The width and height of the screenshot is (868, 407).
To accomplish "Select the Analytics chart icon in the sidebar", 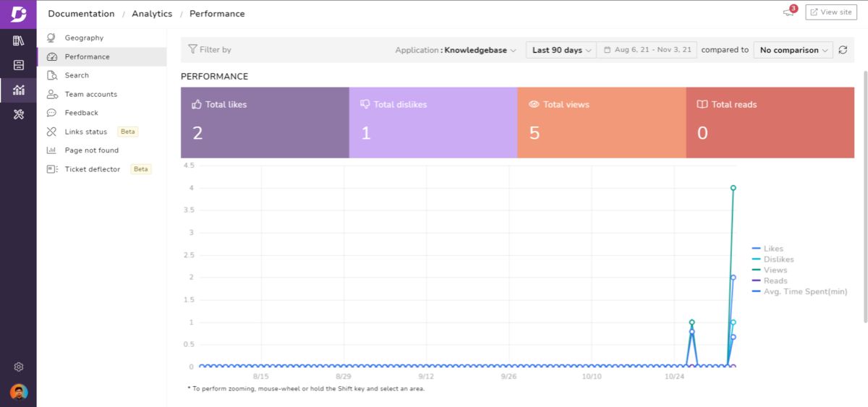I will click(19, 90).
